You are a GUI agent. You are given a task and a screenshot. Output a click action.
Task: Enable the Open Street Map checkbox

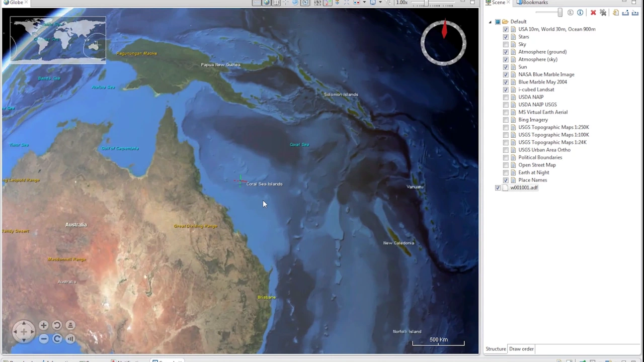pos(506,165)
